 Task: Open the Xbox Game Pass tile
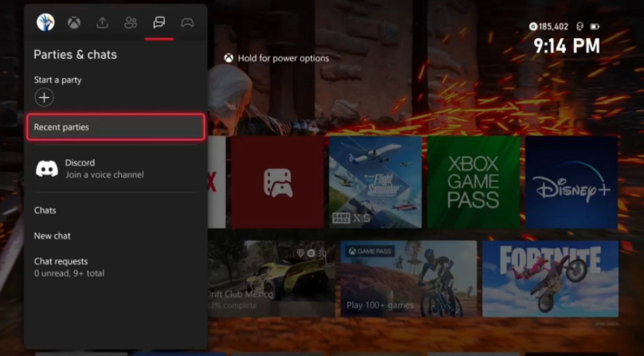point(473,182)
